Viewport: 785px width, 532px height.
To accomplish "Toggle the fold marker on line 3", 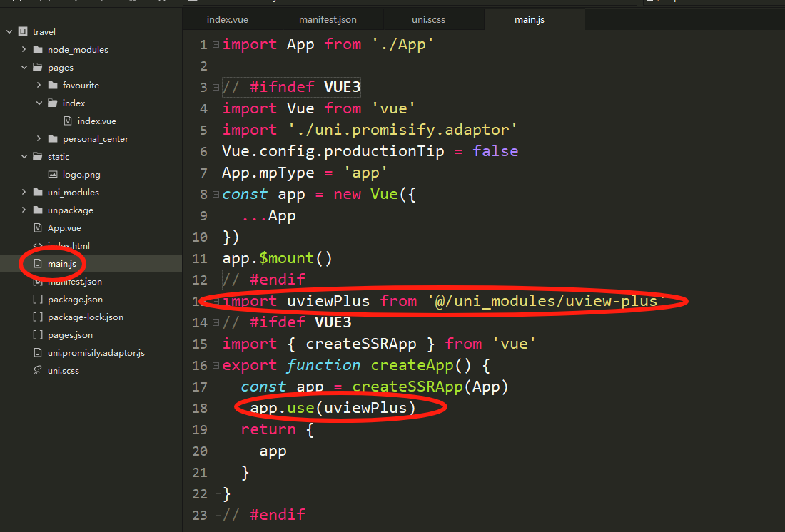I will [216, 88].
